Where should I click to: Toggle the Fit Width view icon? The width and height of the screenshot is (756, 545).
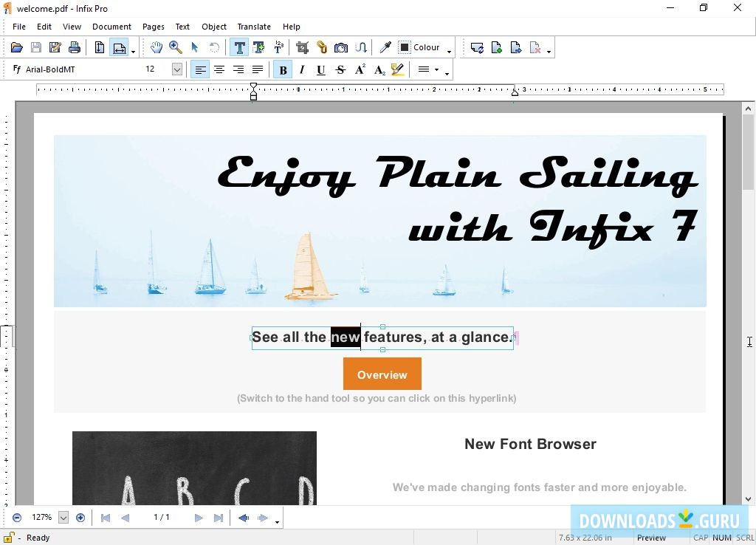[119, 47]
